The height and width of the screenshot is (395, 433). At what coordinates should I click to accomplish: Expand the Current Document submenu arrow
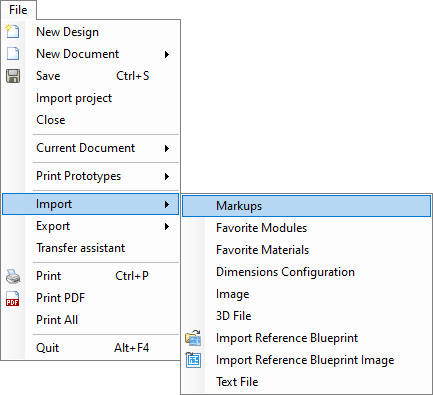click(167, 148)
